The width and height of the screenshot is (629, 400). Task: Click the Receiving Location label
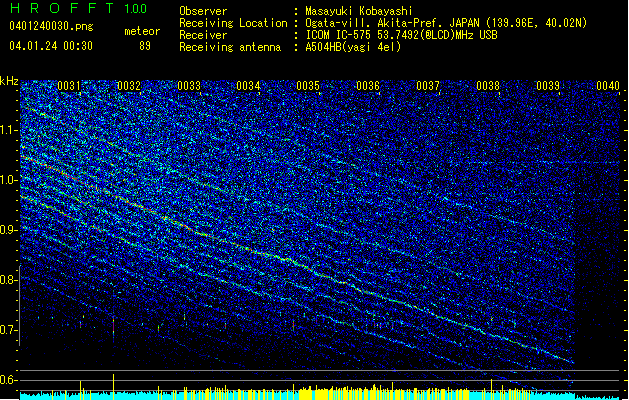233,23
